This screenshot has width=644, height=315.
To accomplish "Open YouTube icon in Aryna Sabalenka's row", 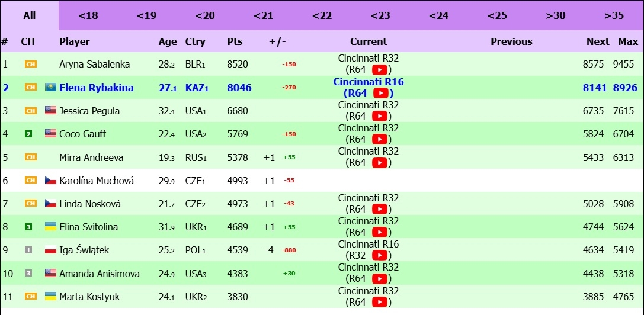I will point(380,69).
